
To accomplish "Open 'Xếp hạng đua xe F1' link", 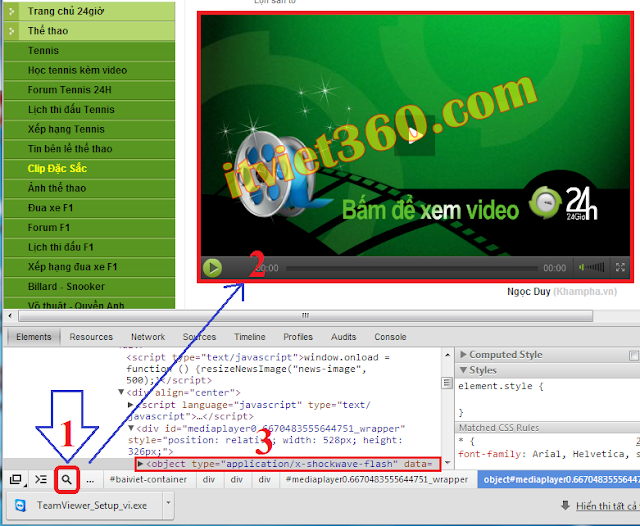I will click(89, 266).
